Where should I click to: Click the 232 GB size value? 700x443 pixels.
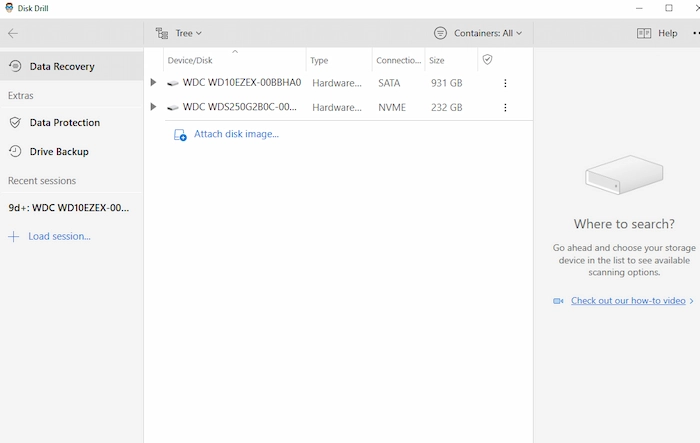click(447, 108)
